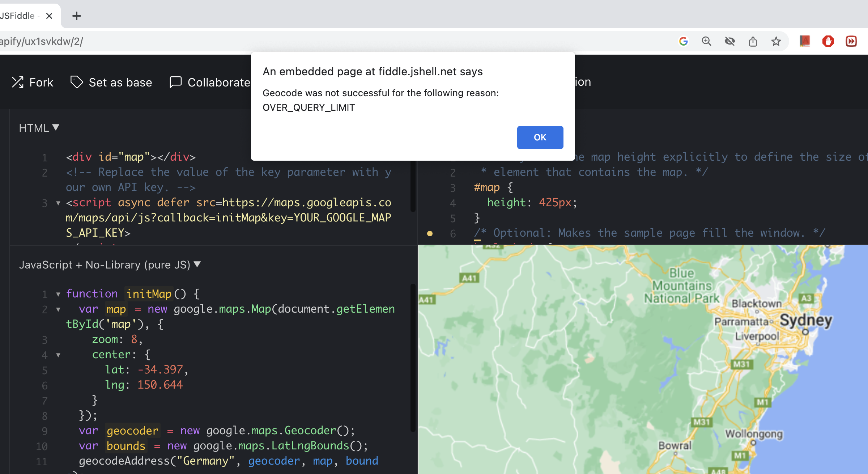Click the JSFiddle tab title

[x=17, y=16]
